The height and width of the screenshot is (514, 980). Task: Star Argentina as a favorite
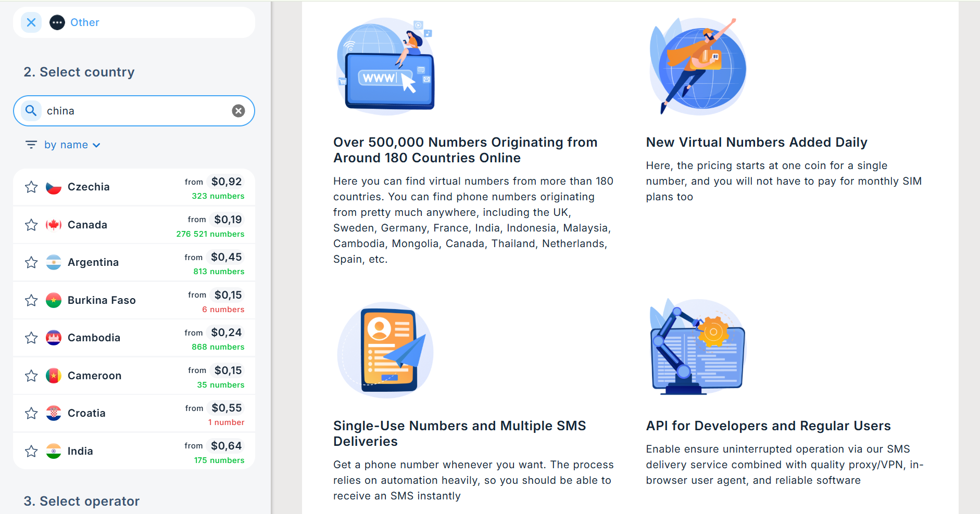pyautogui.click(x=31, y=262)
